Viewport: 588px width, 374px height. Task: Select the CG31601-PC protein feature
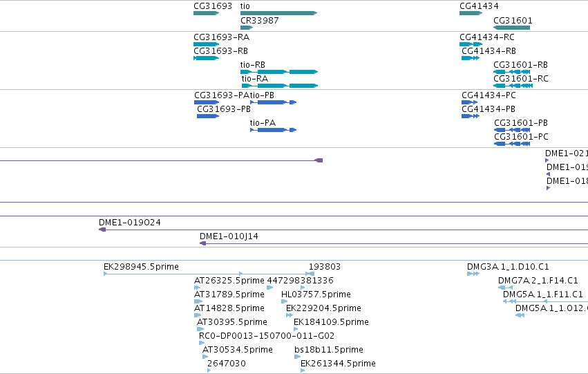[512, 144]
